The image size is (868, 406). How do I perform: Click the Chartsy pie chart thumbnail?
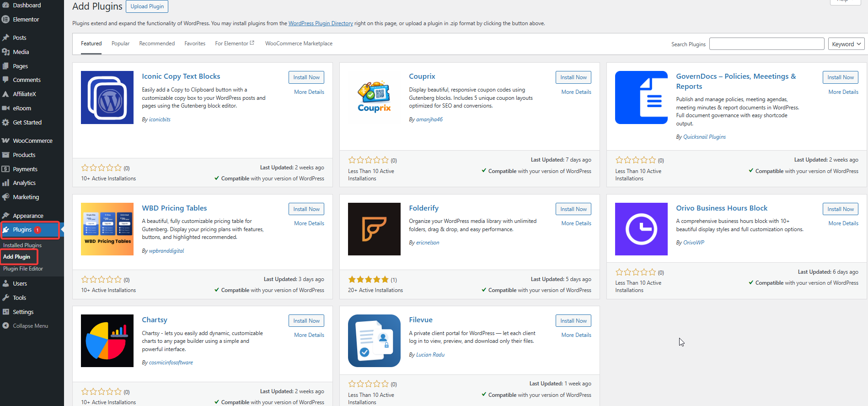tap(107, 341)
